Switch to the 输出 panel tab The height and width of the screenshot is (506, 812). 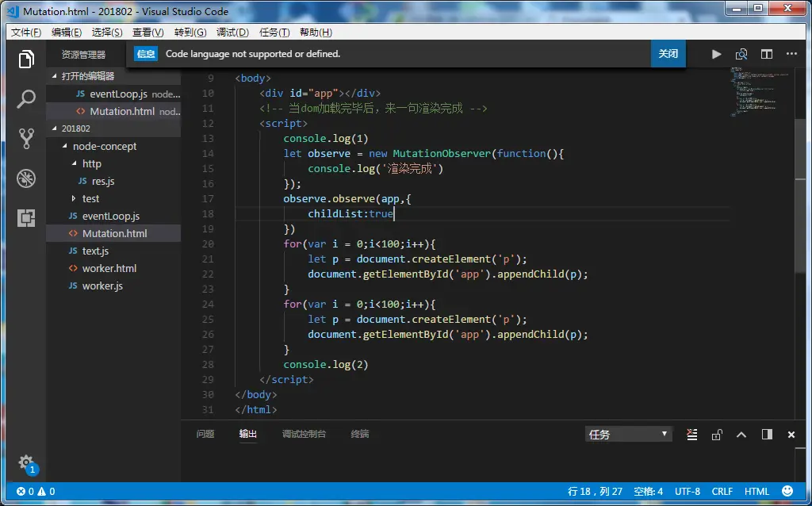point(248,434)
